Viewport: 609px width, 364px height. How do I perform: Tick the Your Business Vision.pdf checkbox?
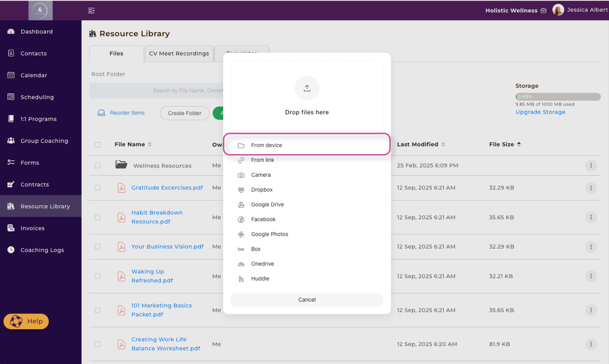pyautogui.click(x=98, y=247)
